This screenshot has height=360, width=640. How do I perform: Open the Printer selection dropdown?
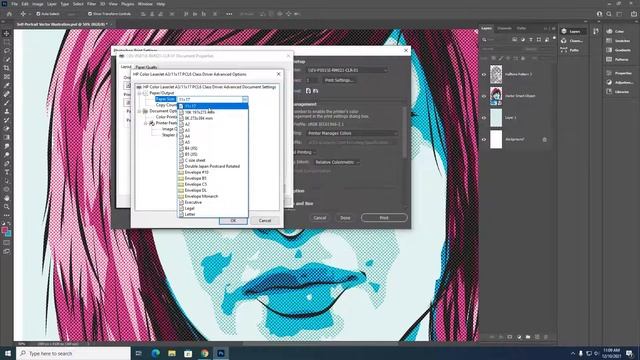[x=347, y=70]
